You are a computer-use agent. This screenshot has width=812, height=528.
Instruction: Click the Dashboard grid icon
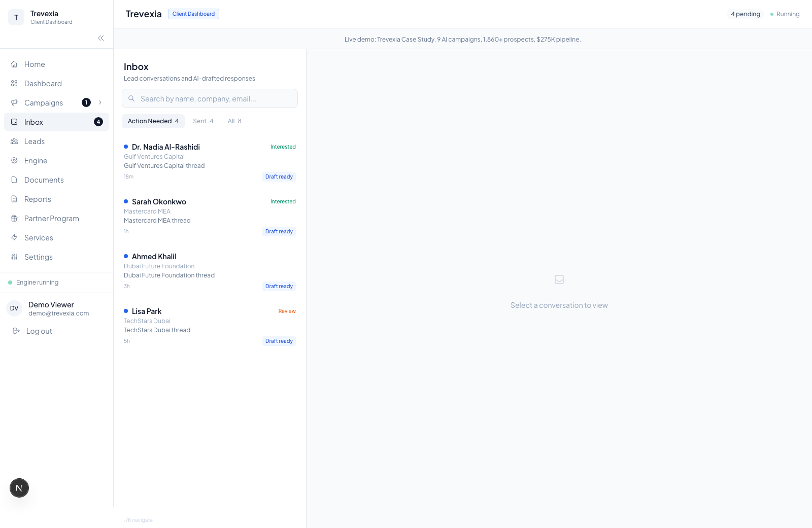coord(14,84)
